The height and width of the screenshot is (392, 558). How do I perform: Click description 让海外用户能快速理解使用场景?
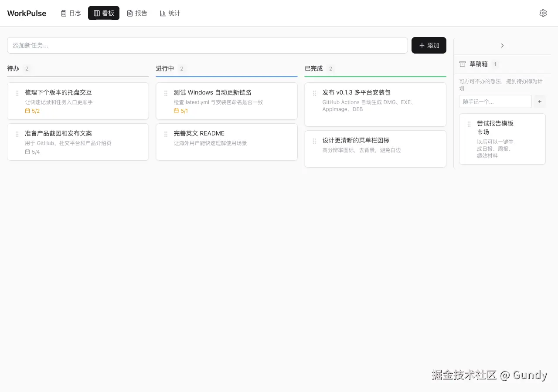[x=210, y=143]
